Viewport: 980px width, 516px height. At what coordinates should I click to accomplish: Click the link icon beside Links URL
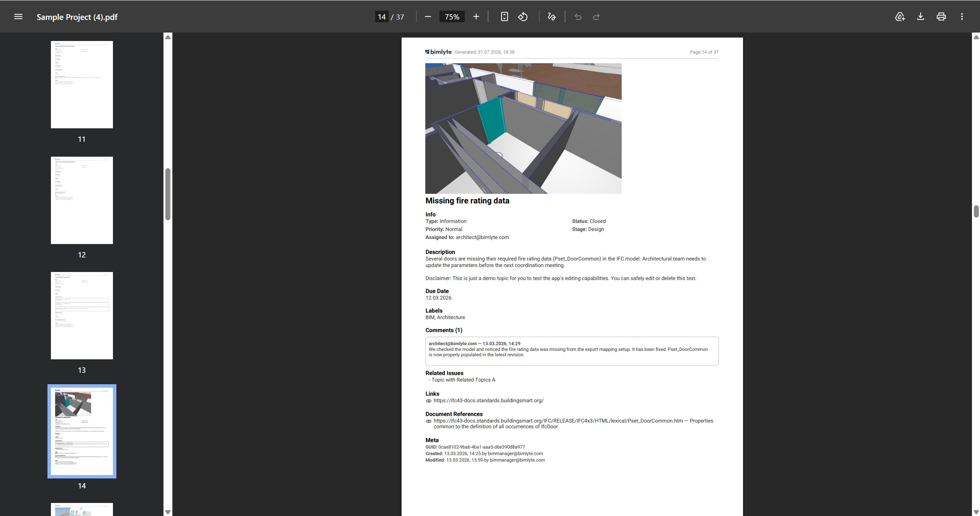(x=429, y=401)
